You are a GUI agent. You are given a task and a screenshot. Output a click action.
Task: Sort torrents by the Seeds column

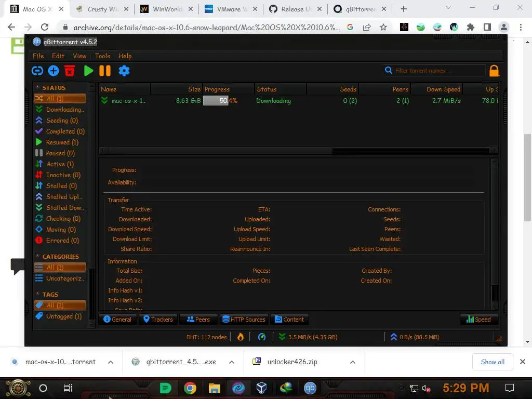pyautogui.click(x=332, y=89)
